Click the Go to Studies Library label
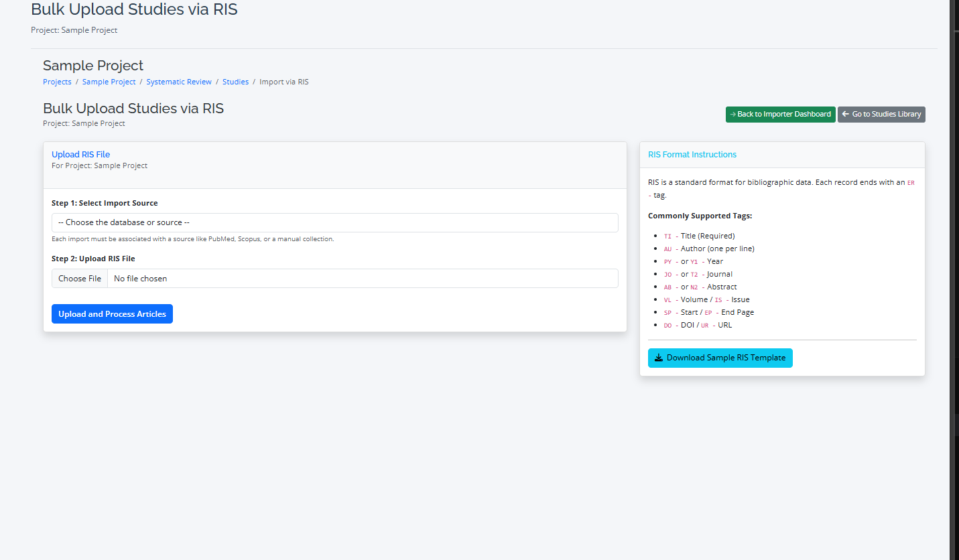Viewport: 959px width, 560px height. point(887,115)
